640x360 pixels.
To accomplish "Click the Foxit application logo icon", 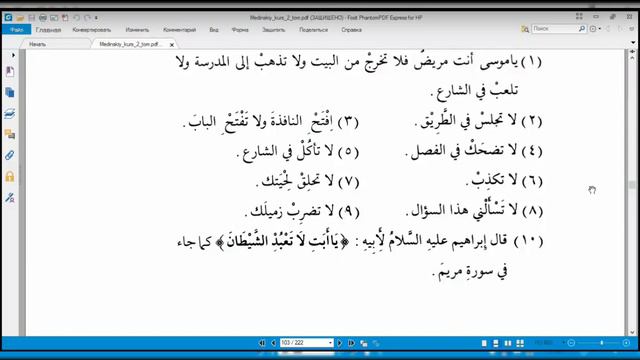I will (8, 18).
